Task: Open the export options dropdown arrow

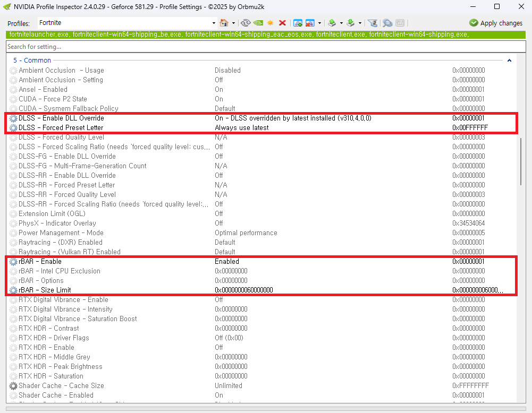Action: (x=341, y=23)
